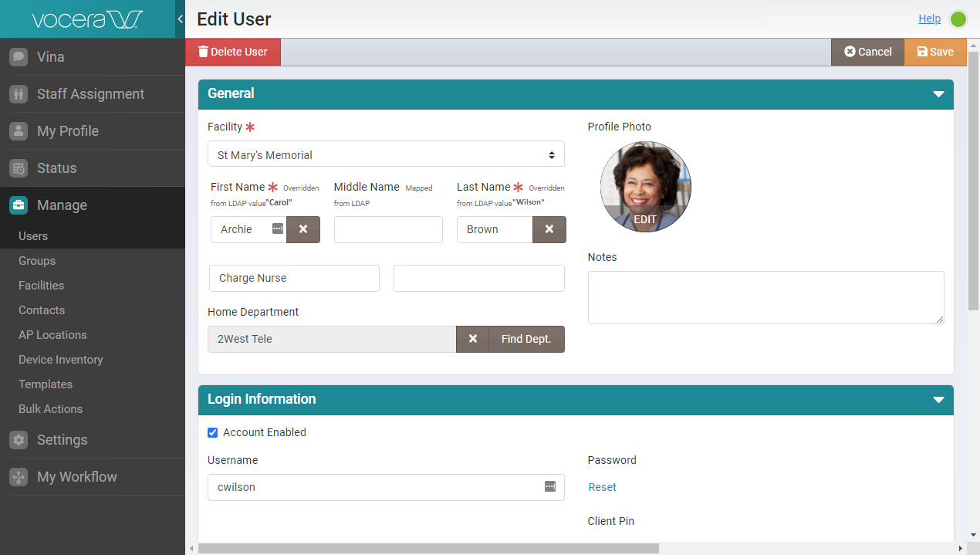Click the horizontal scrollbar at the bottom

click(x=428, y=548)
